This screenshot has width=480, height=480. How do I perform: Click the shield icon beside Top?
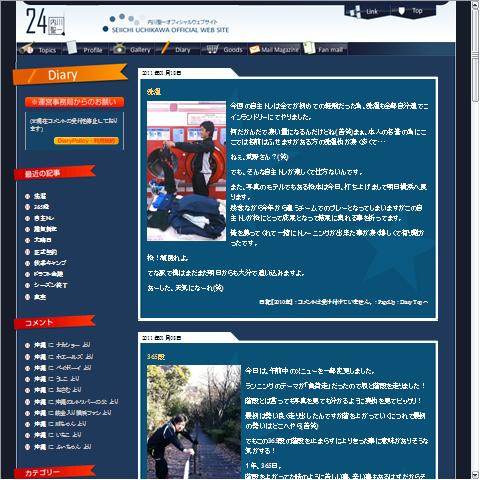click(x=402, y=11)
